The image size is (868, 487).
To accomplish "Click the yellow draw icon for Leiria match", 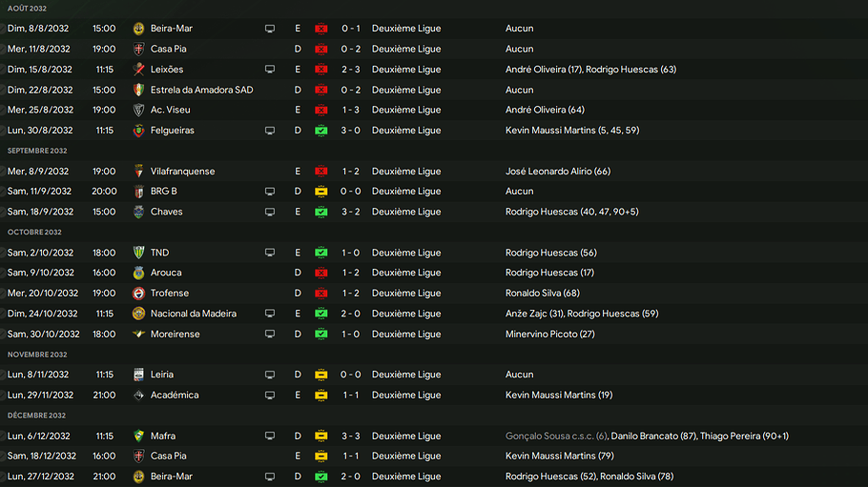I will tap(321, 375).
